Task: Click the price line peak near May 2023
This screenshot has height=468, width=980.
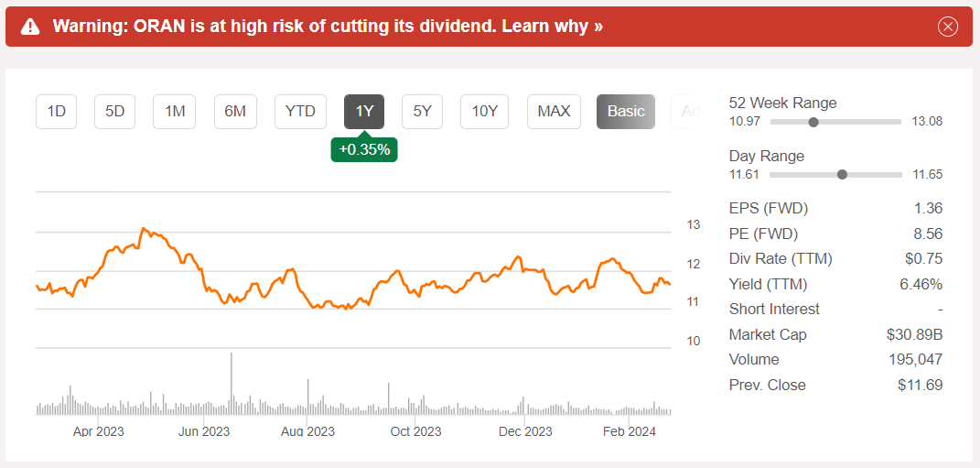Action: (143, 228)
